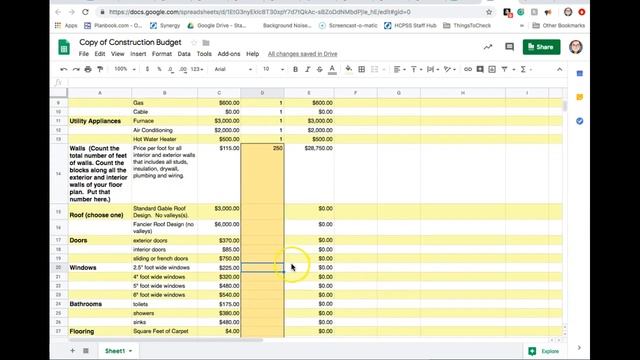Add a new sheet with plus
Image resolution: width=640 pixels, height=360 pixels.
72,351
